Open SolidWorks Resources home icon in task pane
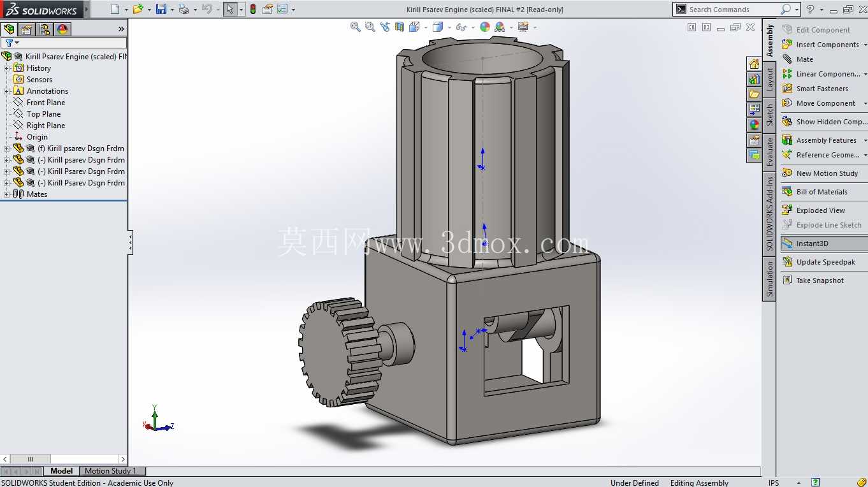The width and height of the screenshot is (868, 487). pos(755,64)
